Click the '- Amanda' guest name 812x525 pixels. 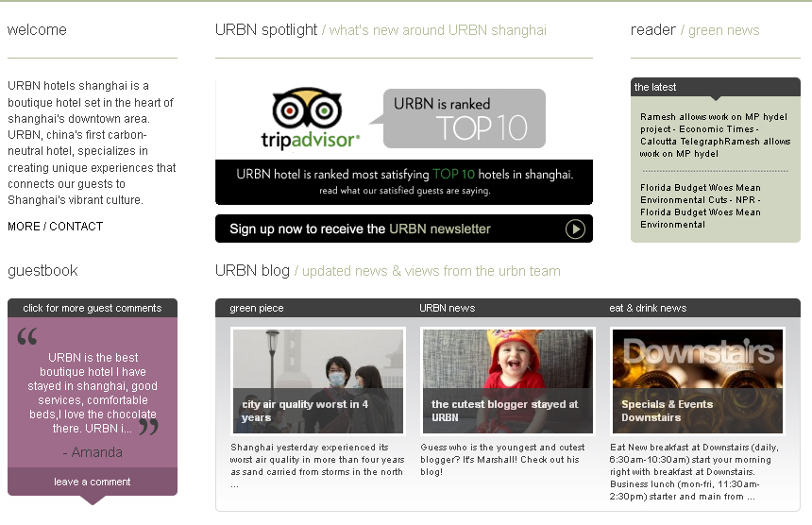(x=93, y=452)
